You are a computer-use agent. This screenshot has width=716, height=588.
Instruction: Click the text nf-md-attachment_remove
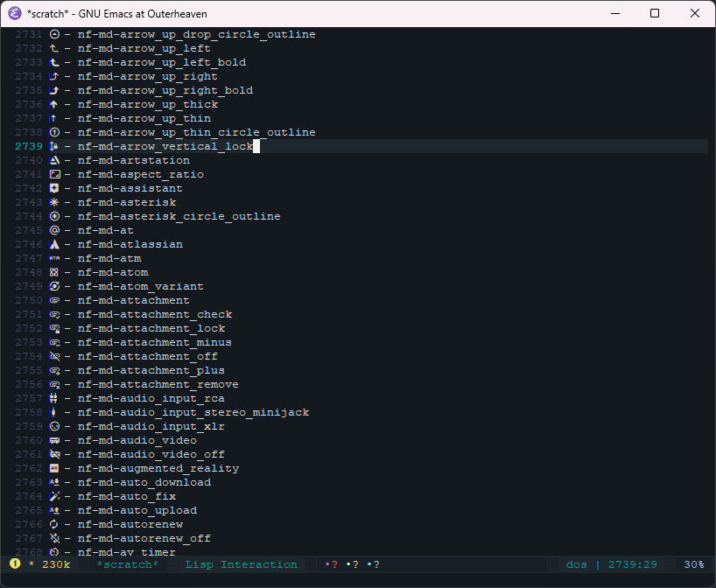[x=158, y=384]
